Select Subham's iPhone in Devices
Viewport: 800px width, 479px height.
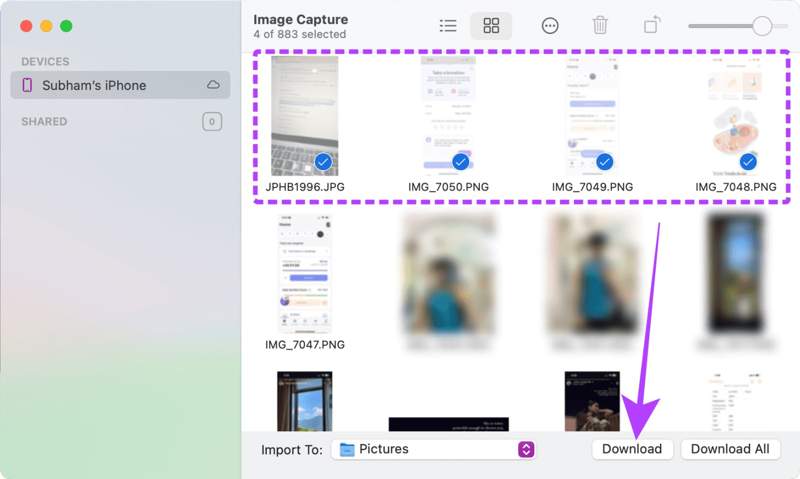(94, 86)
